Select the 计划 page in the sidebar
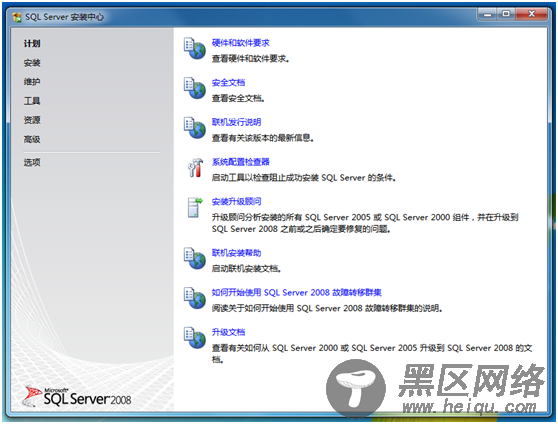Image resolution: width=558 pixels, height=424 pixels. pos(32,43)
